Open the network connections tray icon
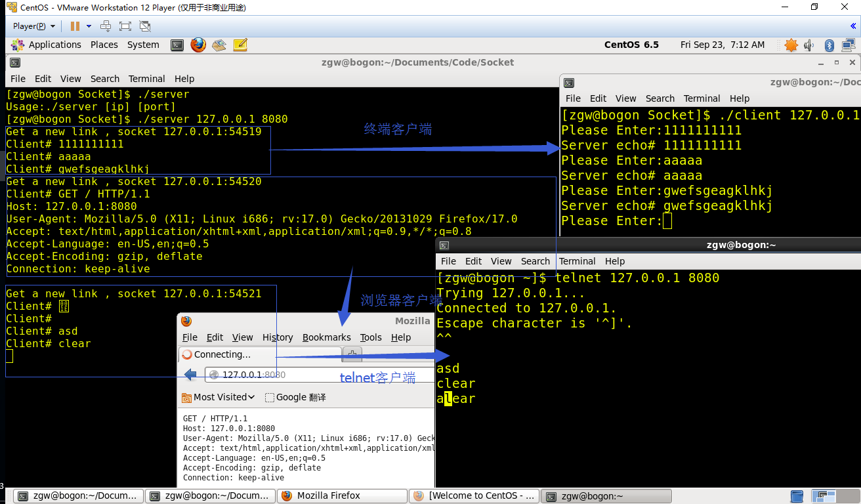 click(x=848, y=45)
